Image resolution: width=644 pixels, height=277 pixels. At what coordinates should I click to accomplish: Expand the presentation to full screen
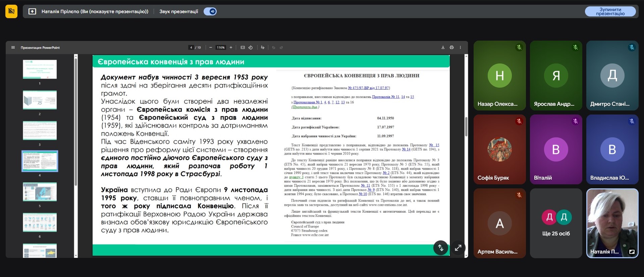pyautogui.click(x=458, y=248)
